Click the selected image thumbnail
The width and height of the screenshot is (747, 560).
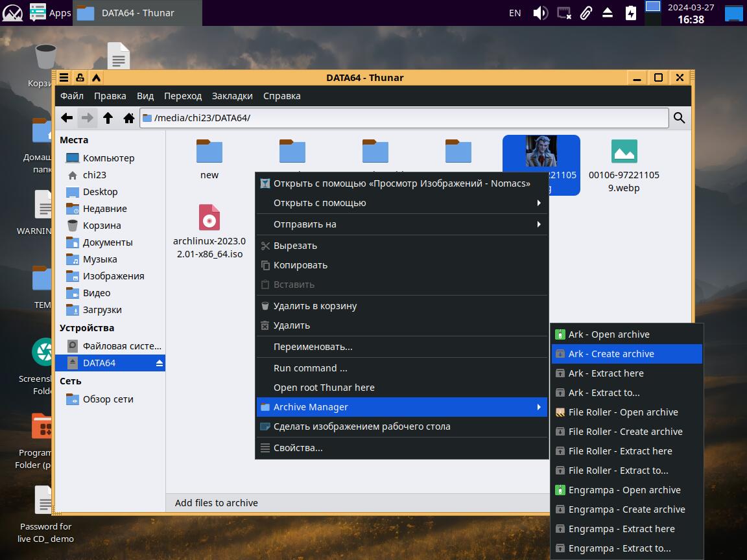[541, 152]
